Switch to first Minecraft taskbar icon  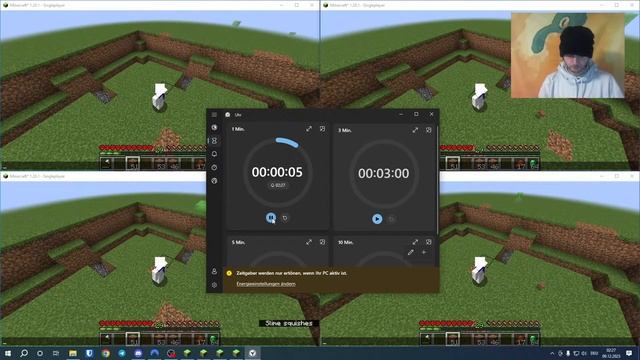point(187,353)
